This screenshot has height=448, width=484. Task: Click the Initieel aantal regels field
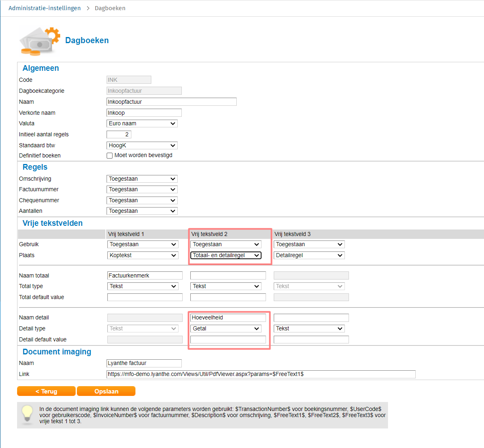tap(119, 135)
